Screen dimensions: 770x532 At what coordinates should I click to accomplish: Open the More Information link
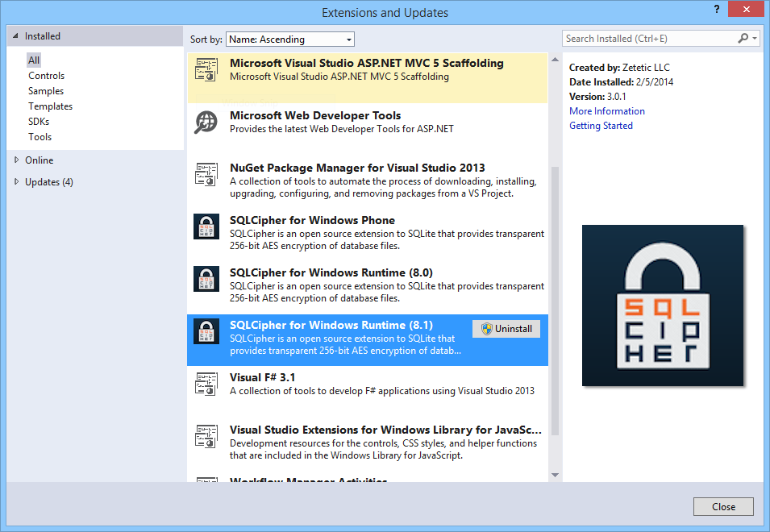click(607, 111)
